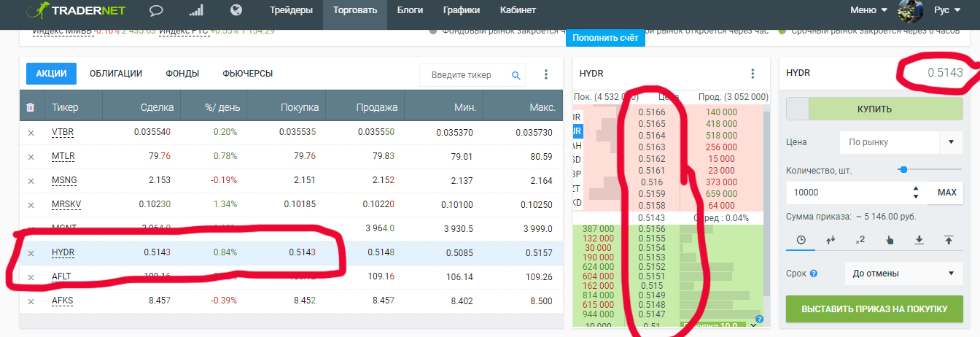Click the blue help icon in order book
Screen dimensions: 980x337
(759, 319)
